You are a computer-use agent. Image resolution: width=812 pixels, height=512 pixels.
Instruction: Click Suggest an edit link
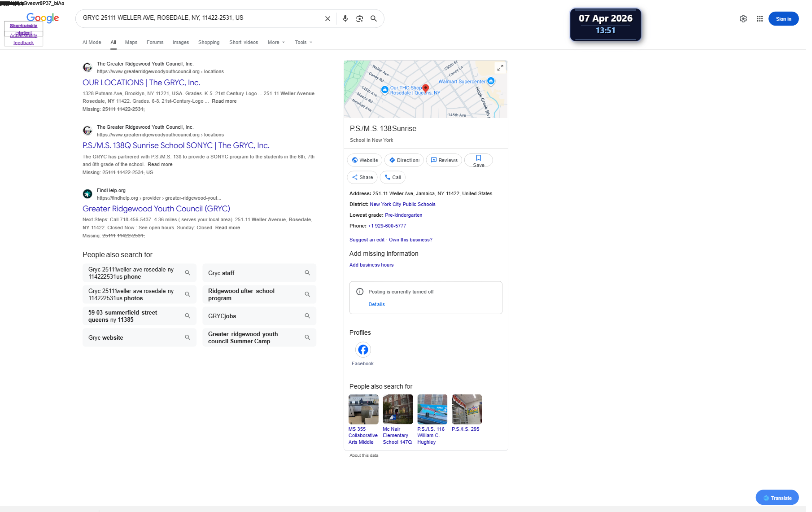367,240
